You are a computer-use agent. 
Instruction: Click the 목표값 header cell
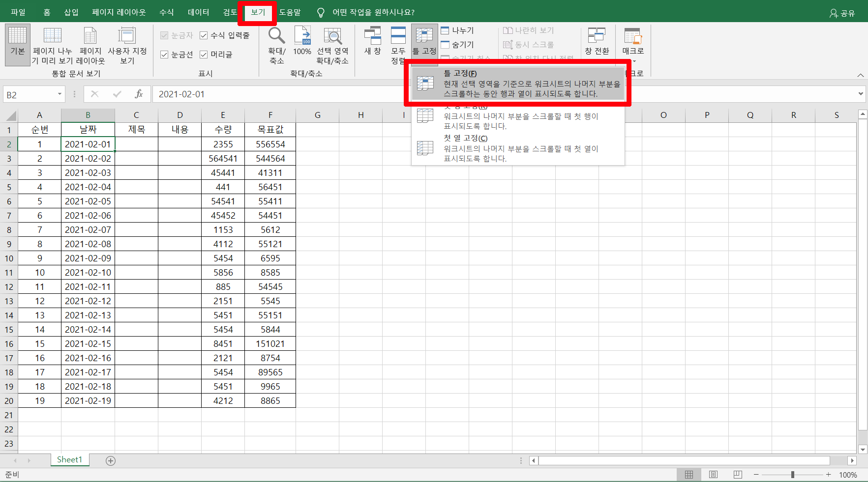coord(270,129)
